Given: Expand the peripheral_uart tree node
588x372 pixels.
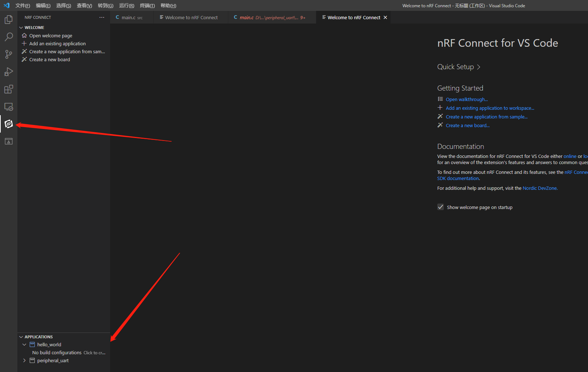Looking at the screenshot, I should (24, 360).
